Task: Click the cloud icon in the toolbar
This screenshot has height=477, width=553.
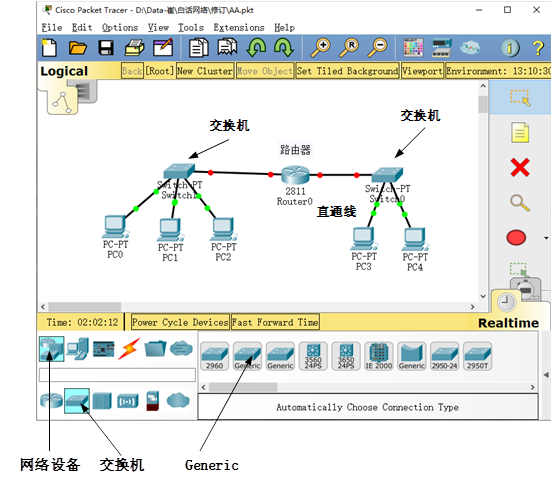Action: click(470, 47)
